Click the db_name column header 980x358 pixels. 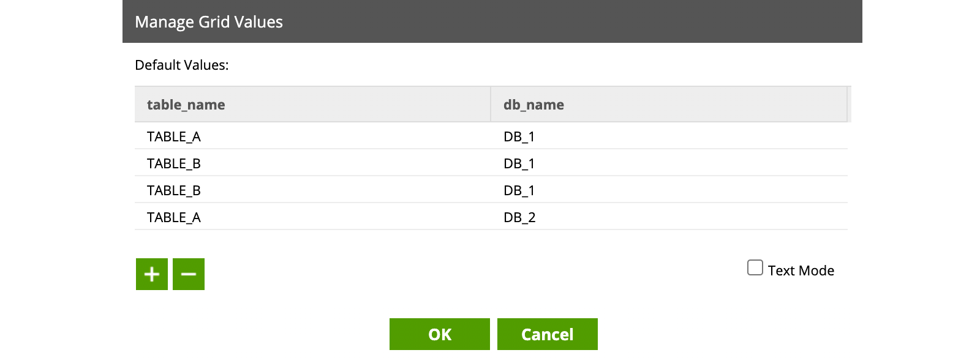click(533, 105)
